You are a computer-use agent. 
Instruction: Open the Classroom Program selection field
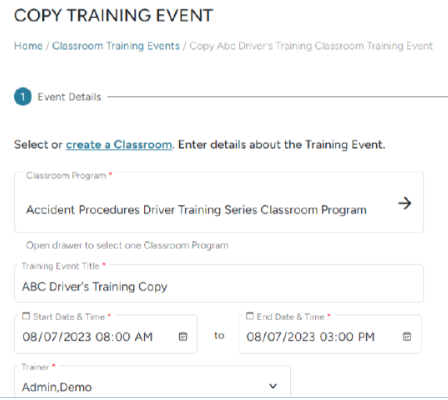[219, 202]
